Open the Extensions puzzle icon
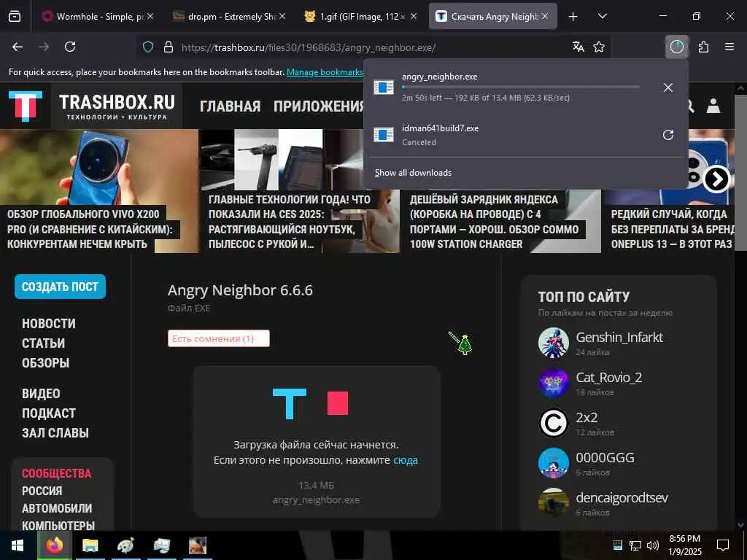Screen dimensions: 747x560 click(x=703, y=47)
